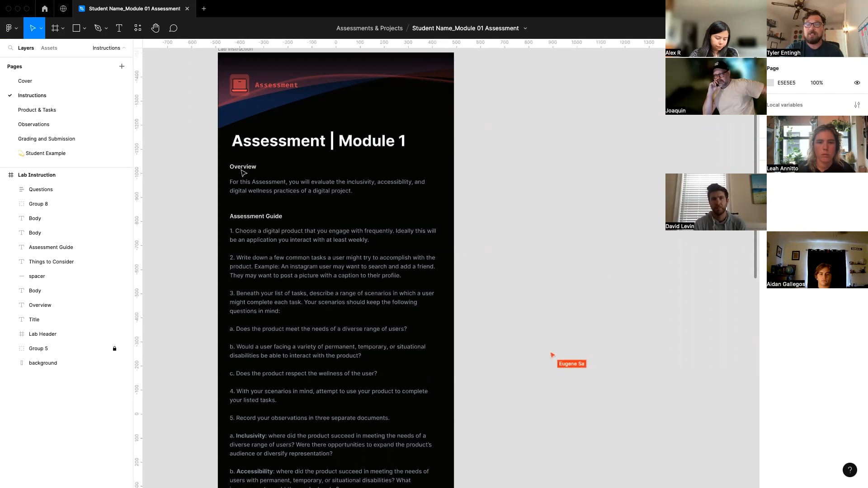Select the Move tool
The image size is (868, 488).
tap(33, 28)
